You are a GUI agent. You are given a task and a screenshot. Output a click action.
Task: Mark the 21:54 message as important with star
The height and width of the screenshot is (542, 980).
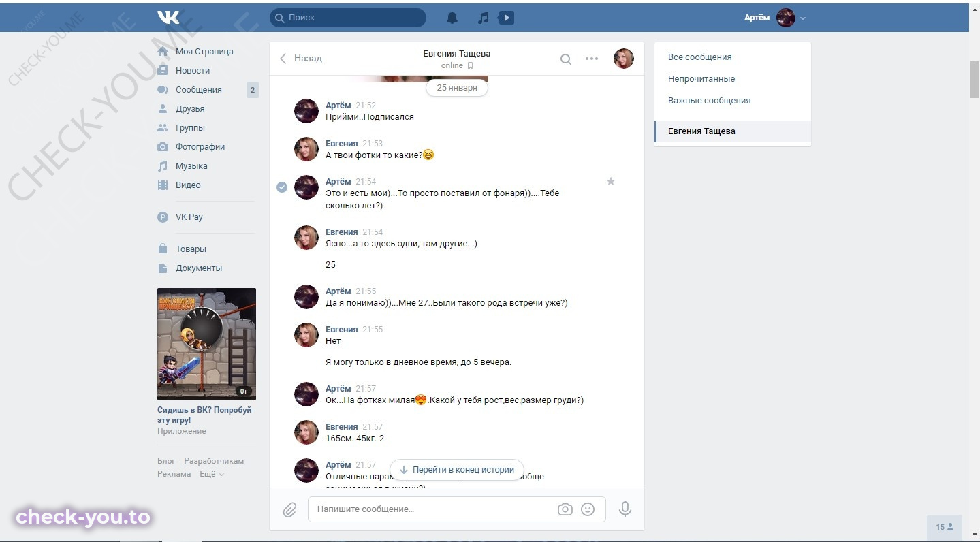(x=611, y=181)
